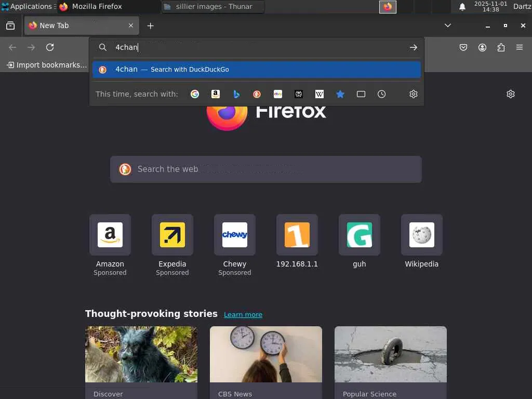Select the New Tab tab
The height and width of the screenshot is (399, 532).
point(82,25)
